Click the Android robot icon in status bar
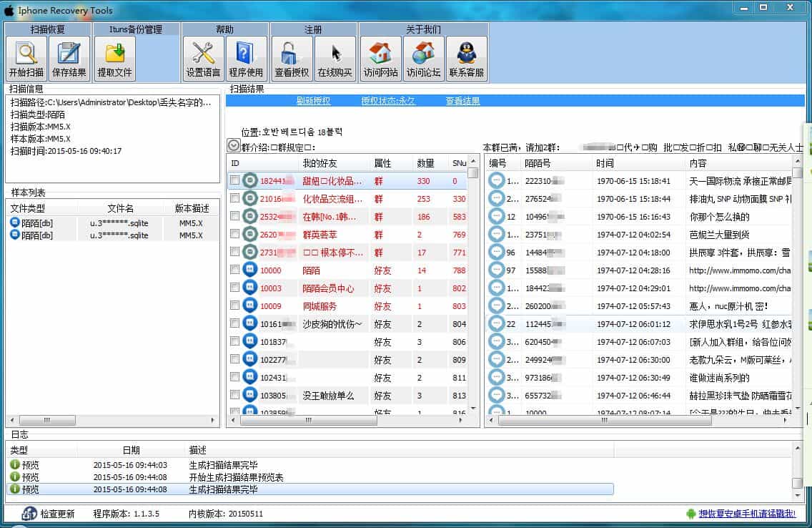 pos(690,514)
